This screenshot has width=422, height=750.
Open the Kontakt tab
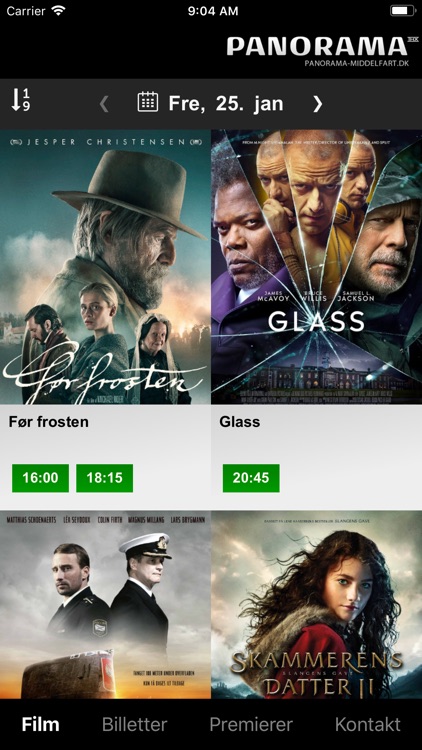[x=367, y=724]
